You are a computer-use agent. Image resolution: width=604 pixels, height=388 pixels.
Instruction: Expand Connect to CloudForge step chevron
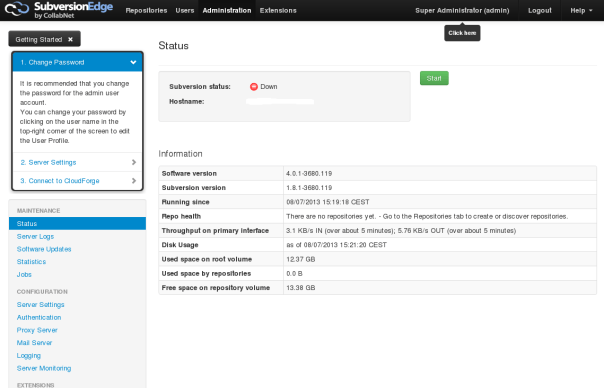tap(134, 181)
